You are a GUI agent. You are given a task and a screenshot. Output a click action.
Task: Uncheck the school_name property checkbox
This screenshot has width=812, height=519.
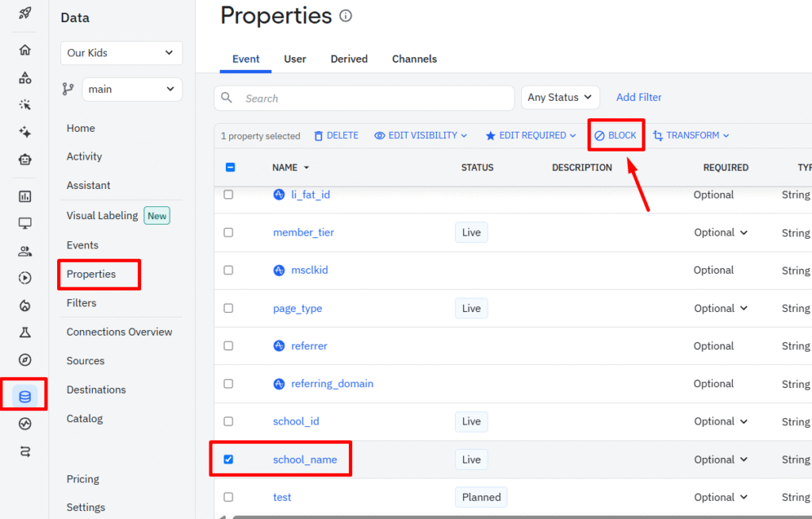click(228, 459)
